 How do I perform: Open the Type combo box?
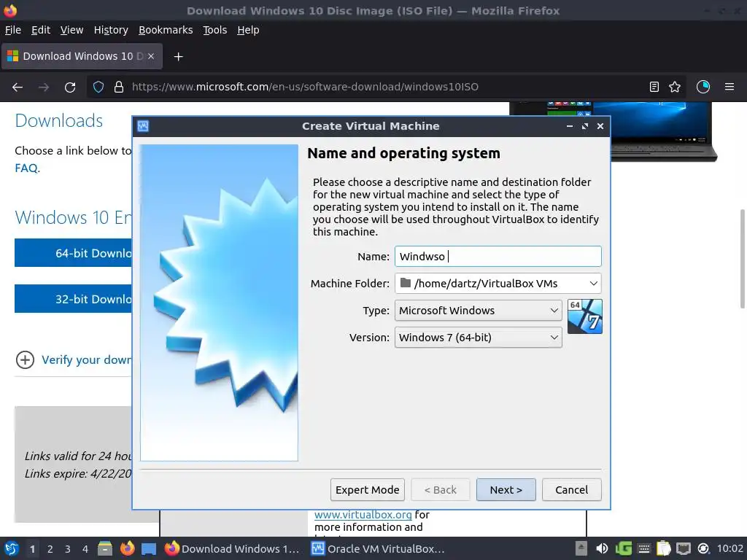pos(479,311)
